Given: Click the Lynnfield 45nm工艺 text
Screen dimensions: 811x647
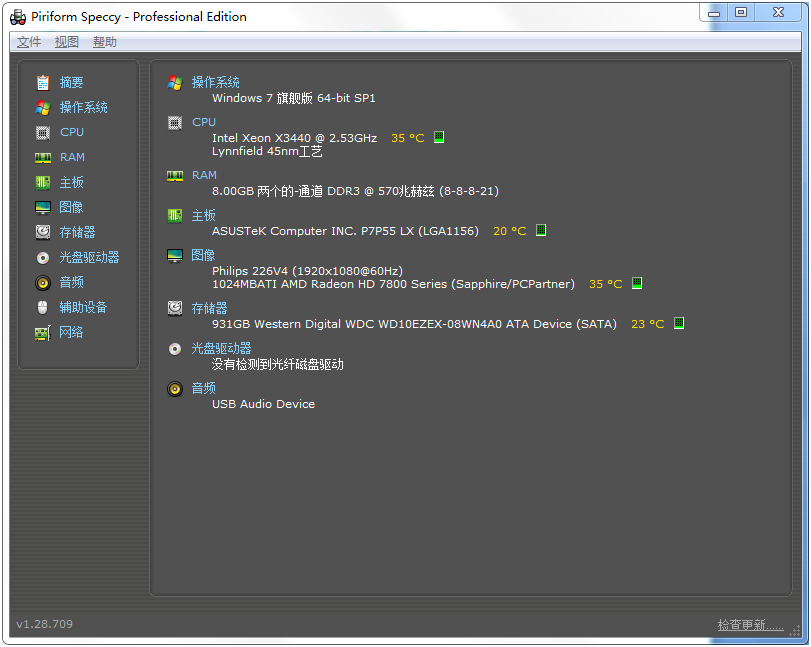Looking at the screenshot, I should click(267, 152).
